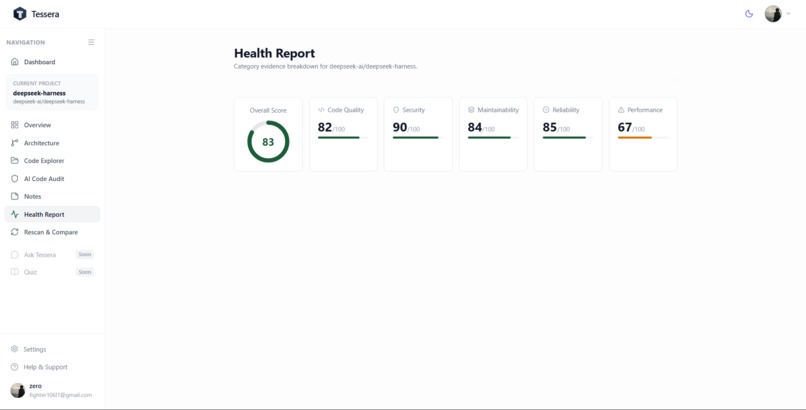Screen dimensions: 806x410
Task: Click the username zero in sidebar footer
Action: (x=35, y=386)
